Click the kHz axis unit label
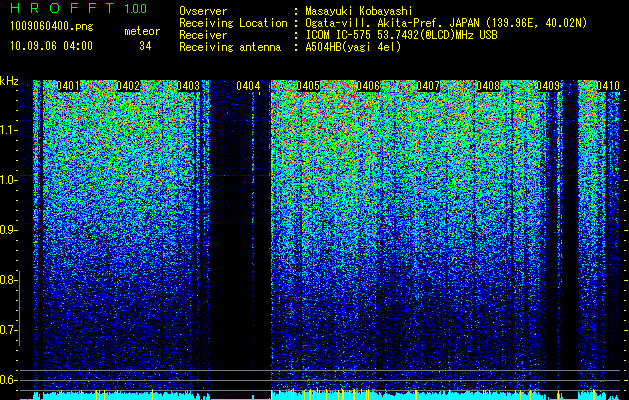The height and width of the screenshot is (400, 629). click(x=9, y=81)
